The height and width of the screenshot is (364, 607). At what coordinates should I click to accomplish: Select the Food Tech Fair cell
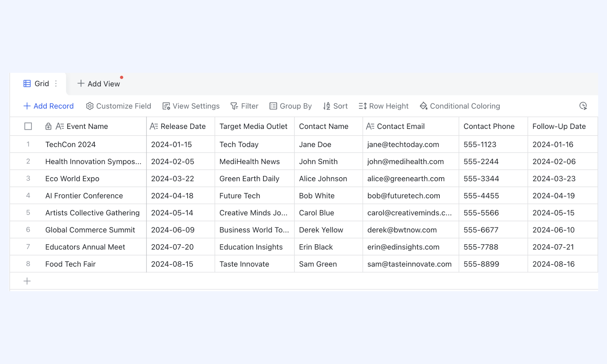point(93,264)
